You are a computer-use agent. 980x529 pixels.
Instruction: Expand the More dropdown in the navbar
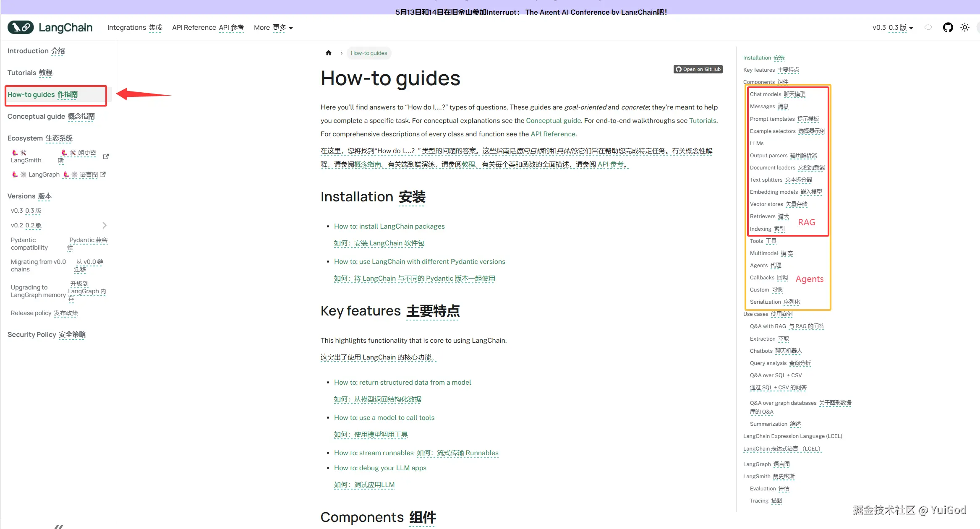point(273,28)
